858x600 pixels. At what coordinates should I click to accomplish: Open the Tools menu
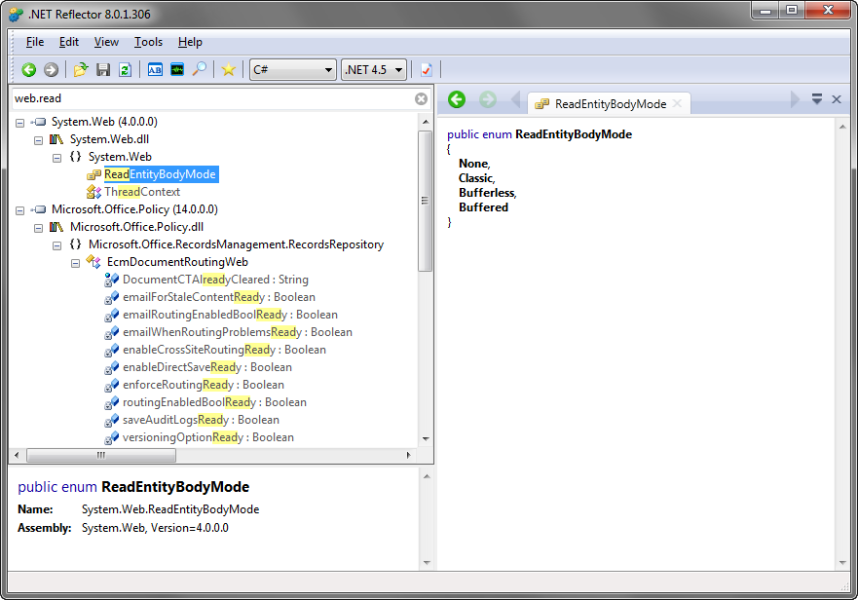(148, 42)
